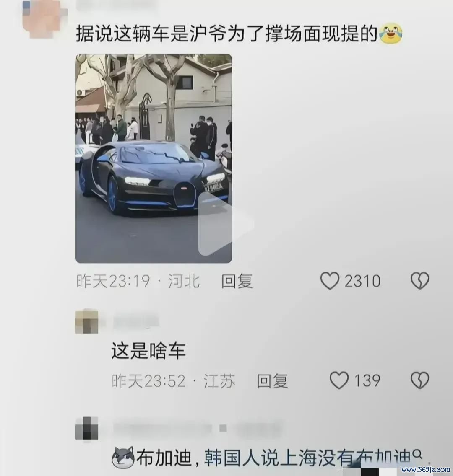Screen dimensions: 453x476
Task: Play the Bugatti video clip
Action: [226, 224]
